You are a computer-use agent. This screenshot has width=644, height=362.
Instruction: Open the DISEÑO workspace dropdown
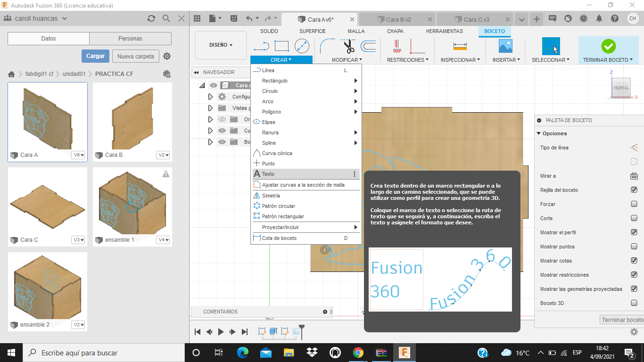click(221, 45)
